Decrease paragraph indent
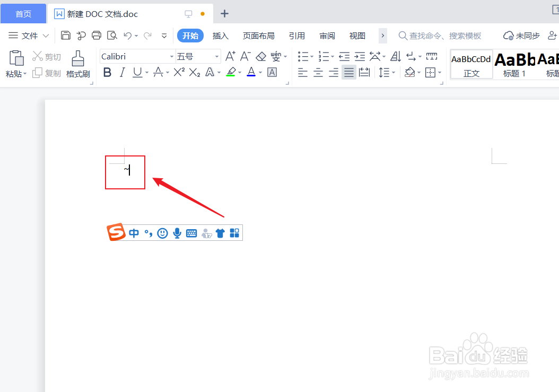Viewport: 559px width, 392px height. (x=344, y=56)
